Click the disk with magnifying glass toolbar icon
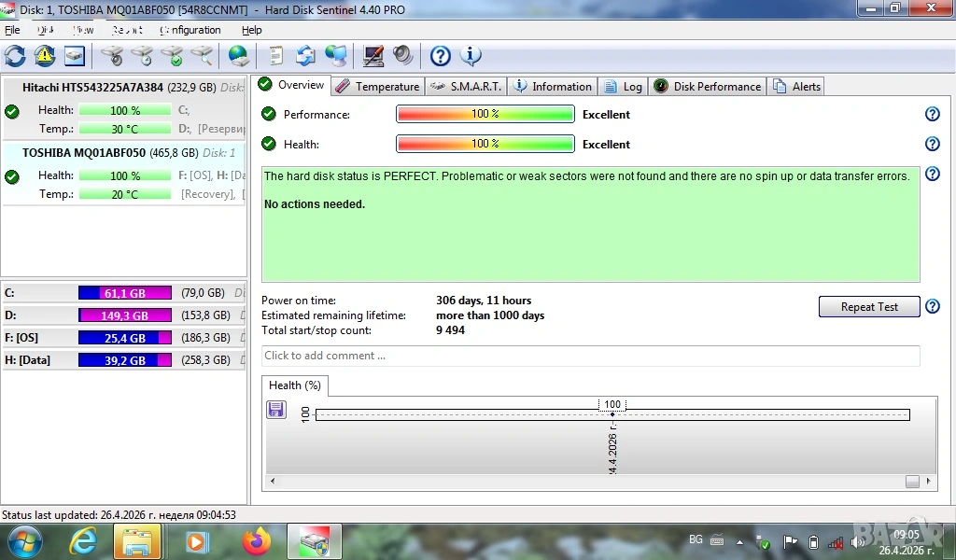956x560 pixels. click(202, 56)
